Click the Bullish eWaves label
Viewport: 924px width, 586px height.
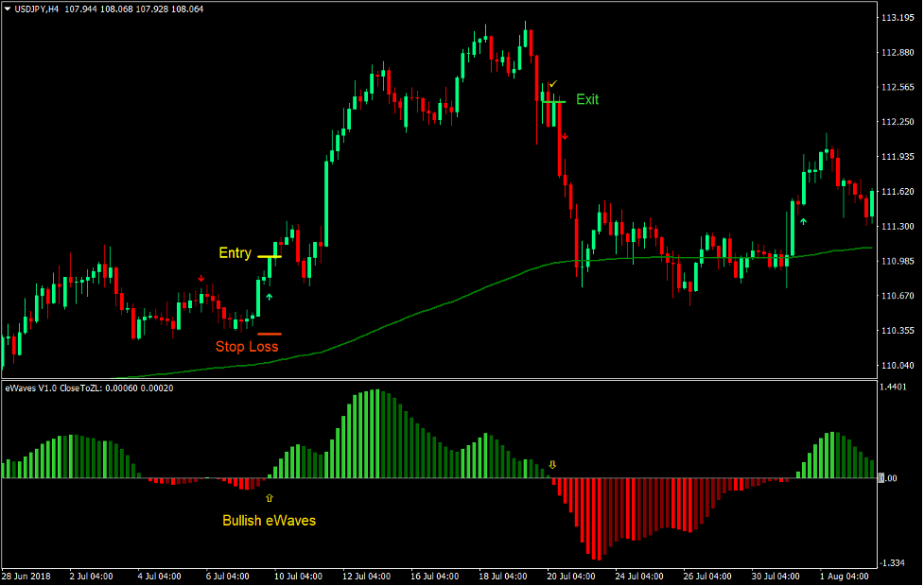pos(268,520)
